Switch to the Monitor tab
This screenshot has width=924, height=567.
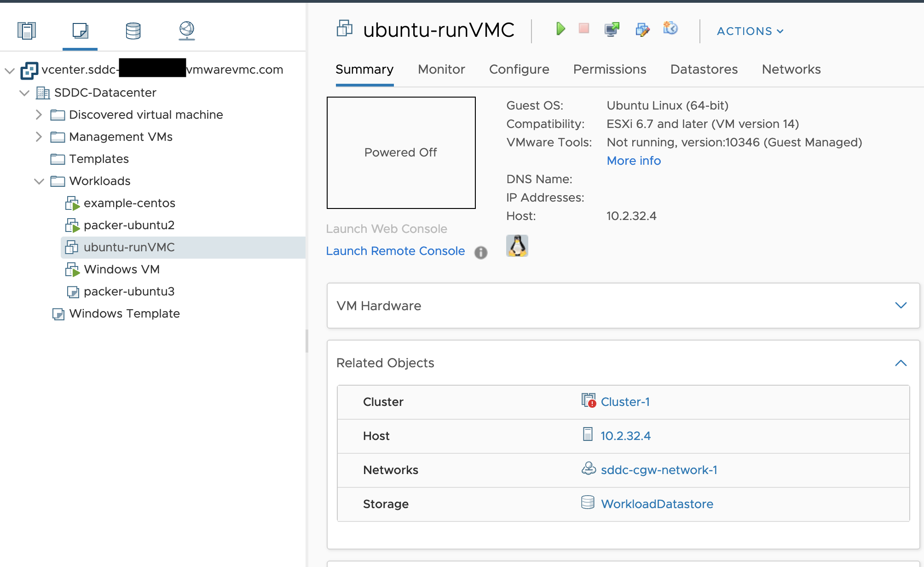click(441, 69)
